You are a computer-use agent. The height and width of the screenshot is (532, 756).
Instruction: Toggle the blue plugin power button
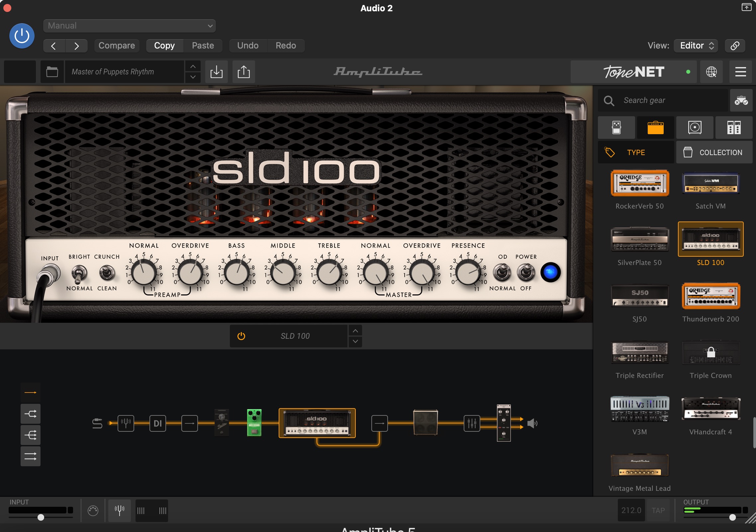(22, 36)
